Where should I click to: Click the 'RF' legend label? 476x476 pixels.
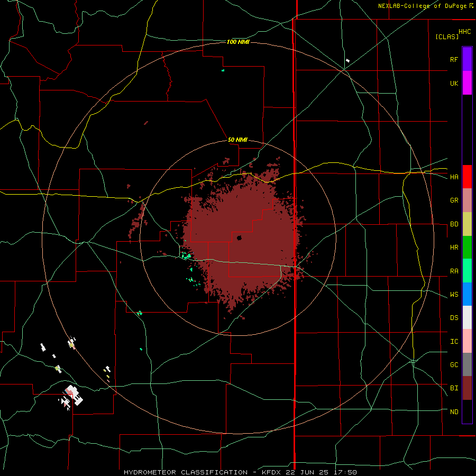(454, 60)
